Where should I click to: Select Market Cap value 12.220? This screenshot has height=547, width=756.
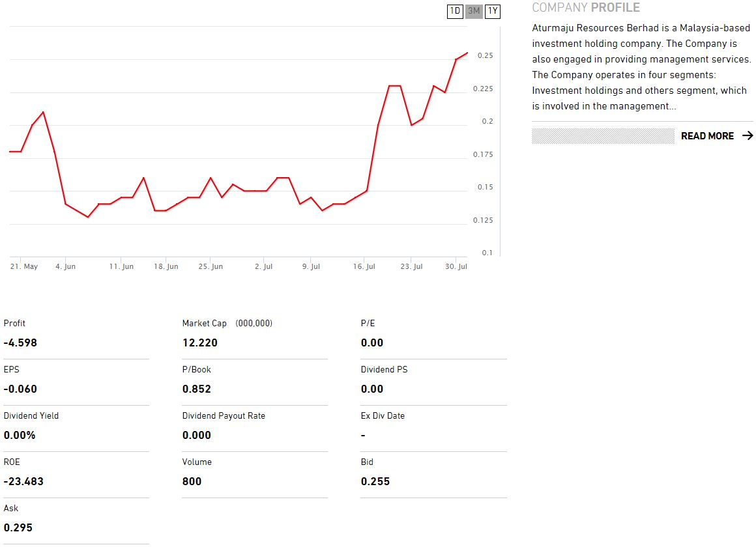pyautogui.click(x=200, y=343)
